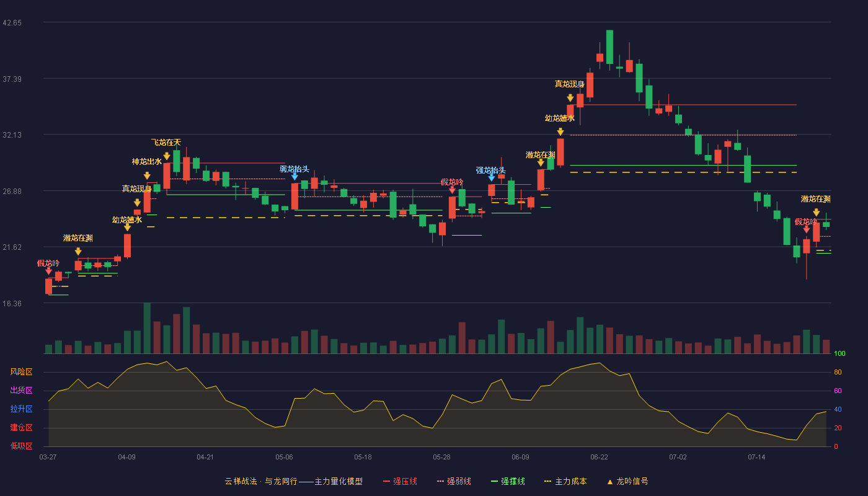
Task: Click the 建仓区 zone label
Action: coord(21,428)
